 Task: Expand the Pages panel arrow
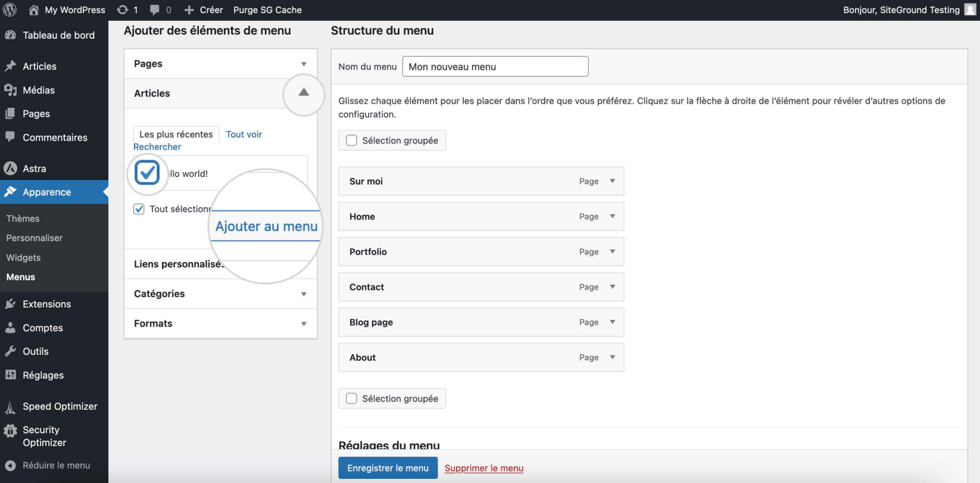coord(304,64)
